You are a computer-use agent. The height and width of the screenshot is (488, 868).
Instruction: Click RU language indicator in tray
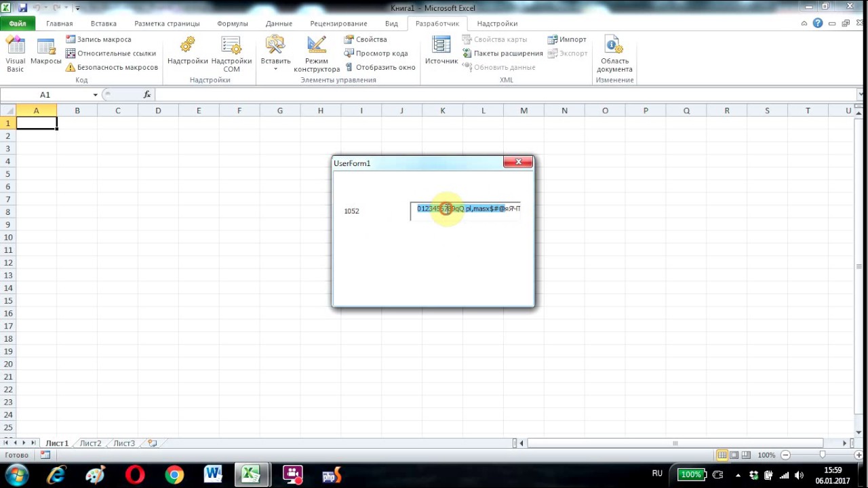[657, 473]
